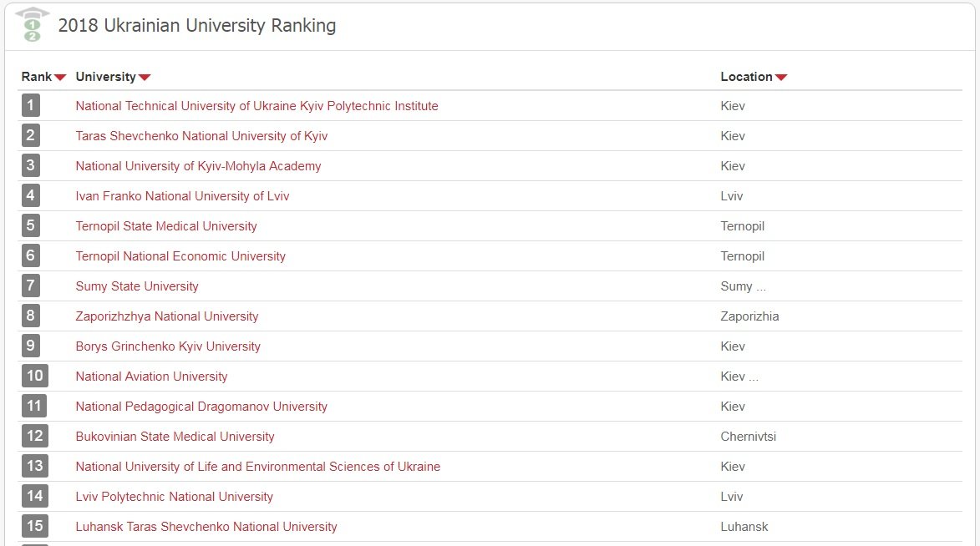The height and width of the screenshot is (546, 980).
Task: Sort by Rank using red arrow
Action: click(60, 78)
